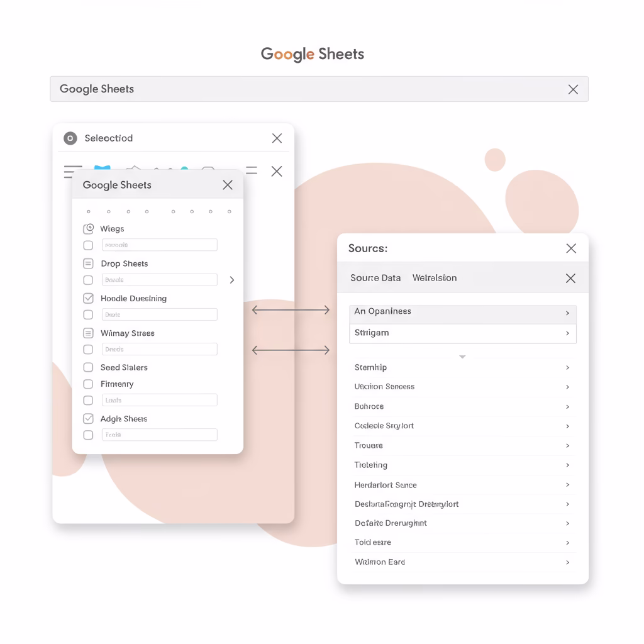
Task: Click the input field under Drop Sheets
Action: [159, 280]
